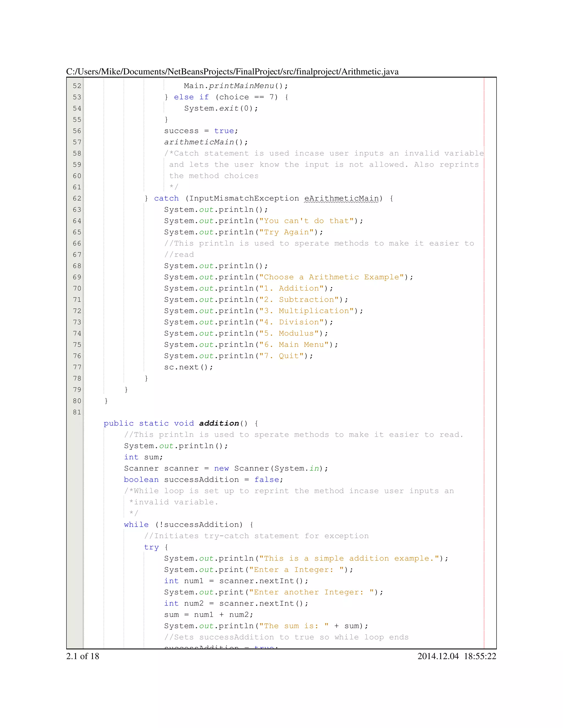The image size is (563, 728).
Task: Click line number 52 in gutter
Action: click(77, 86)
